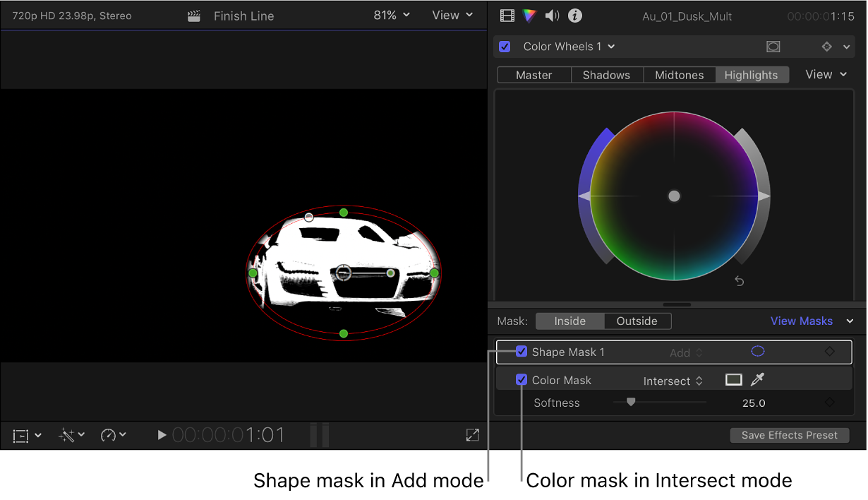The width and height of the screenshot is (868, 500).
Task: Toggle the Color Wheels 1 checkbox
Action: [504, 46]
